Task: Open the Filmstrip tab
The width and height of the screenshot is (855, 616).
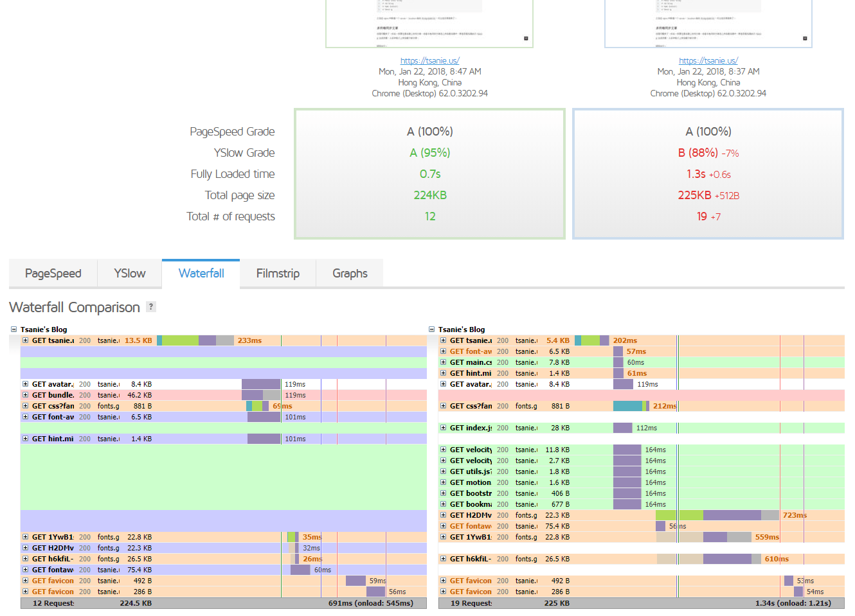Action: click(x=278, y=273)
